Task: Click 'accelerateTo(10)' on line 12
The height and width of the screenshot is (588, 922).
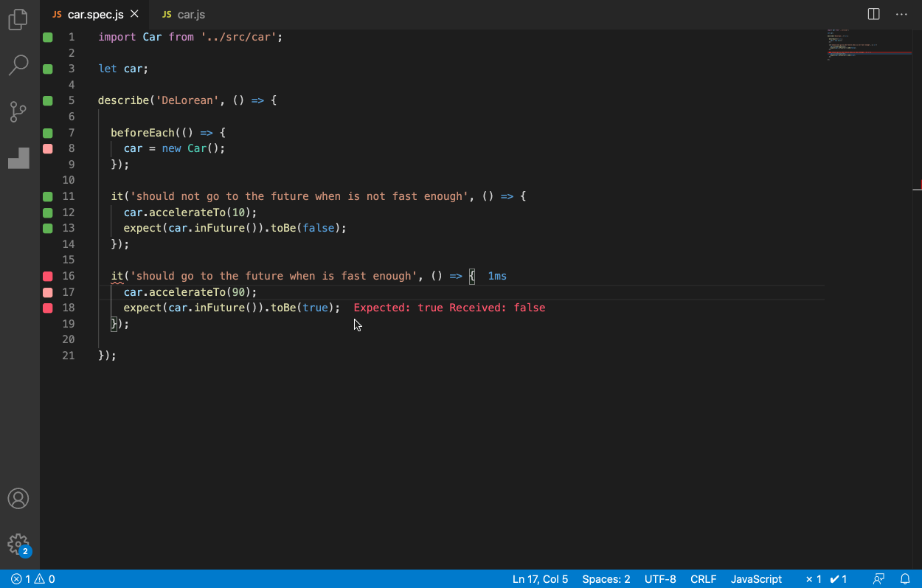Action: click(x=200, y=212)
